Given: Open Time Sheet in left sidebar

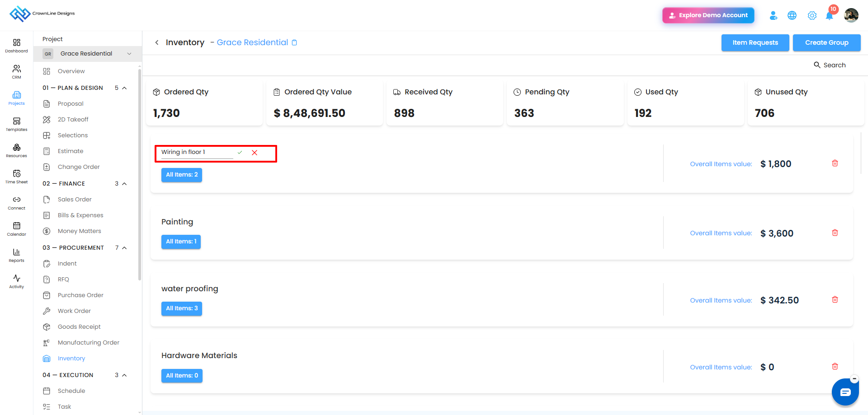Looking at the screenshot, I should click(x=17, y=177).
